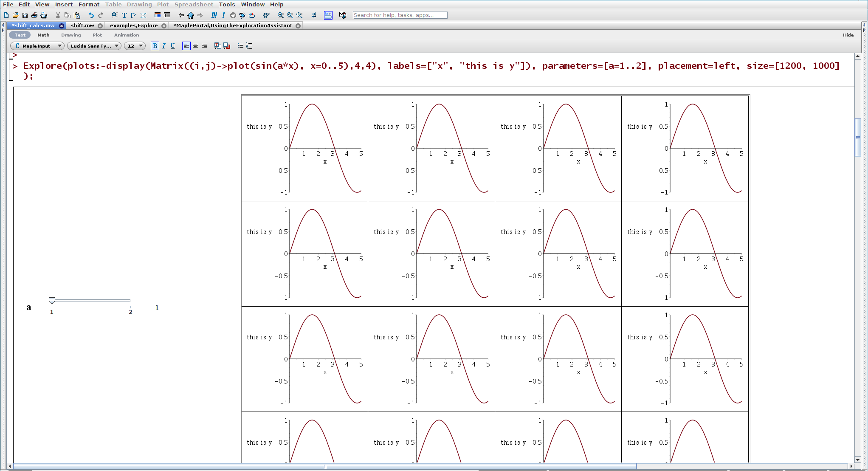The width and height of the screenshot is (868, 471).
Task: Interrupt computation with the stop hand icon
Action: 233,15
